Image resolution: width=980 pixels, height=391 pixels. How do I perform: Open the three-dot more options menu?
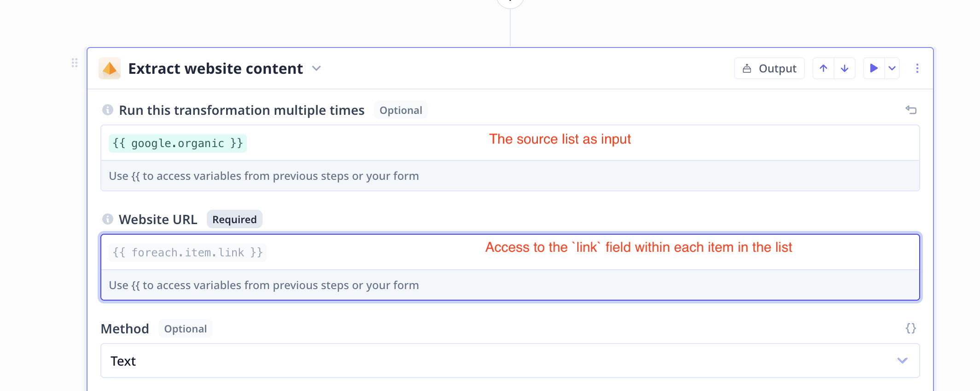click(917, 68)
